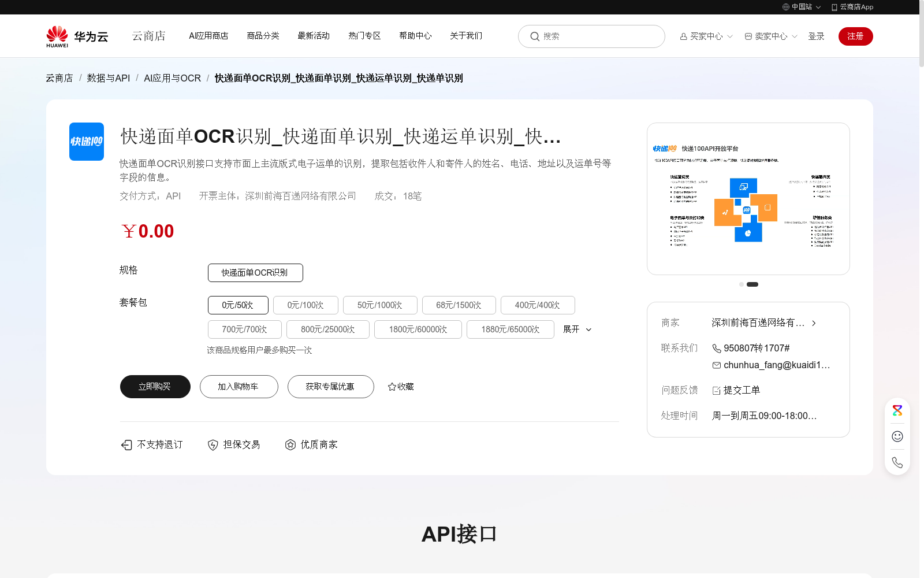Click the email envelope icon for chunhua_fang
Screen dimensions: 924x578
(717, 365)
